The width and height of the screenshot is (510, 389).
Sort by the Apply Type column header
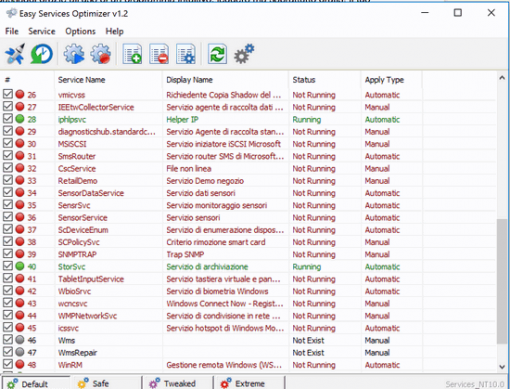pos(391,80)
